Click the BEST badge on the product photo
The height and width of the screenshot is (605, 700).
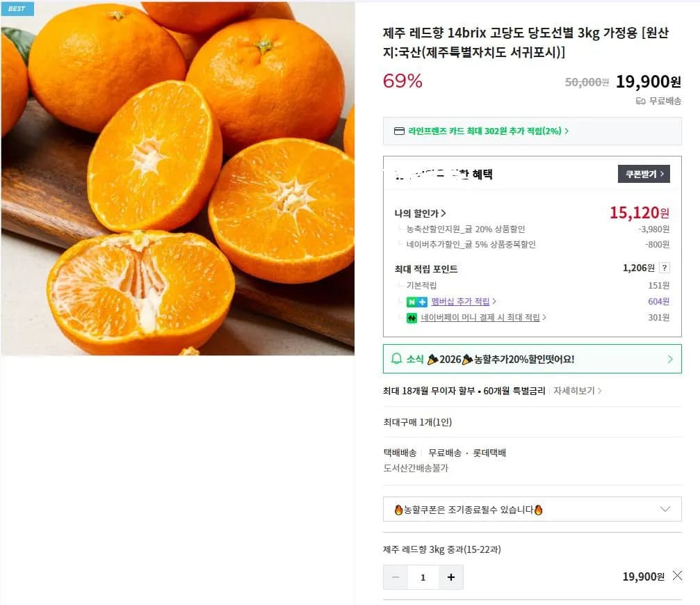tap(18, 9)
